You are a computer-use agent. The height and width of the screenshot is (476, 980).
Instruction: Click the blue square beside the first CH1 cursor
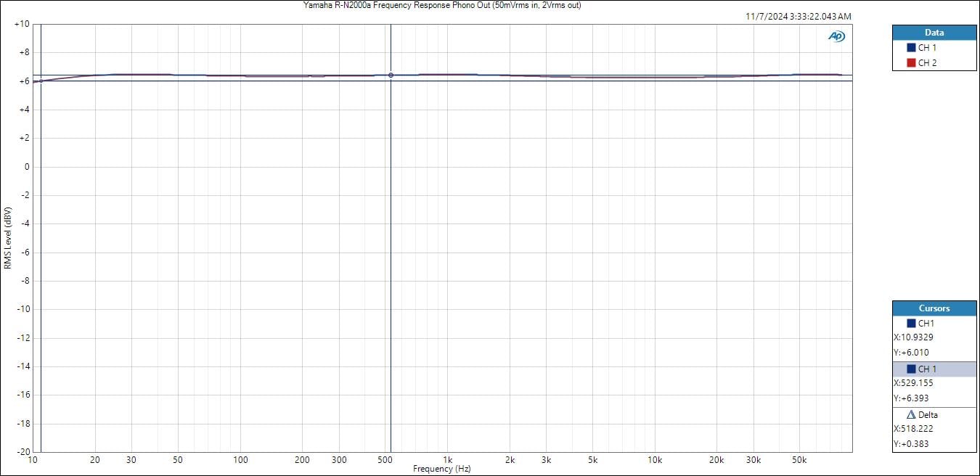tap(911, 324)
